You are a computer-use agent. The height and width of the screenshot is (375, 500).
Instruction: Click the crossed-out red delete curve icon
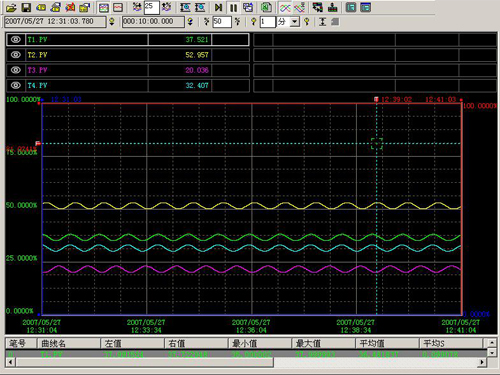point(70,7)
